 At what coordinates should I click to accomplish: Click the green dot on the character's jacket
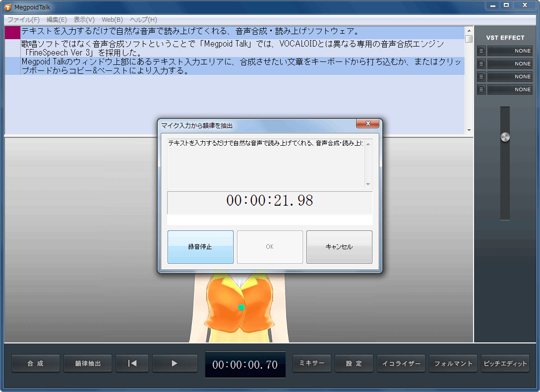[x=241, y=307]
